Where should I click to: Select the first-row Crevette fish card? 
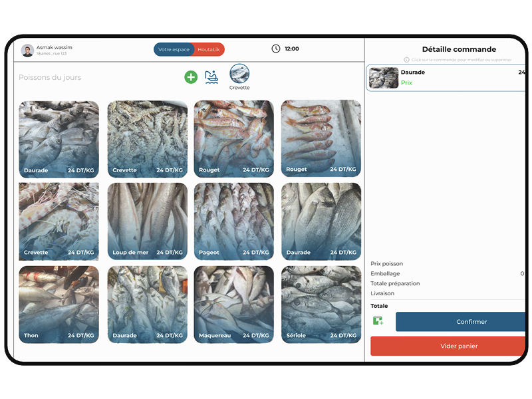[x=147, y=138]
